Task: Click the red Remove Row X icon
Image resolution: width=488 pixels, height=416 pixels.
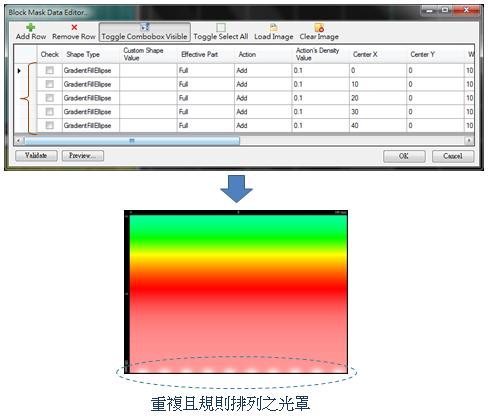Action: pos(74,27)
